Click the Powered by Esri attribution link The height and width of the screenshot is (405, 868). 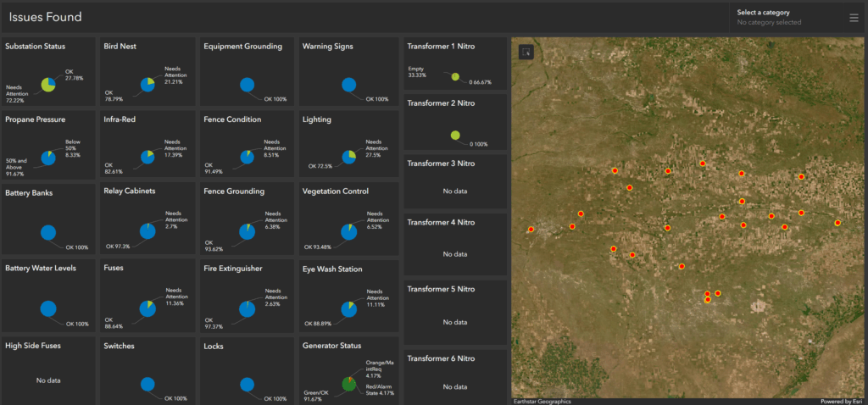[x=841, y=402]
